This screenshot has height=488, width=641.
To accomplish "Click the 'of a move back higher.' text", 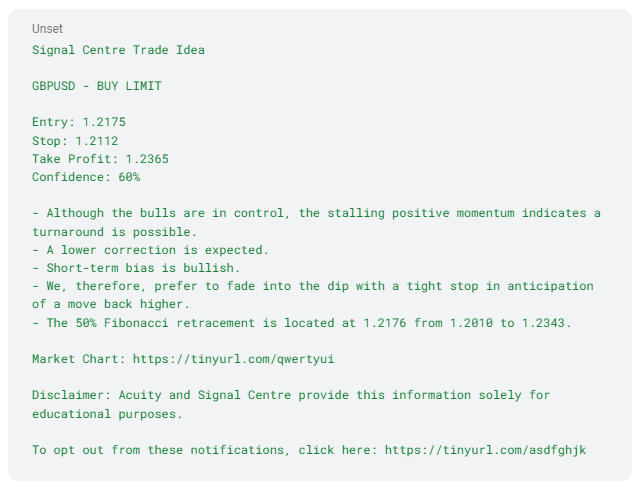I will pos(111,304).
